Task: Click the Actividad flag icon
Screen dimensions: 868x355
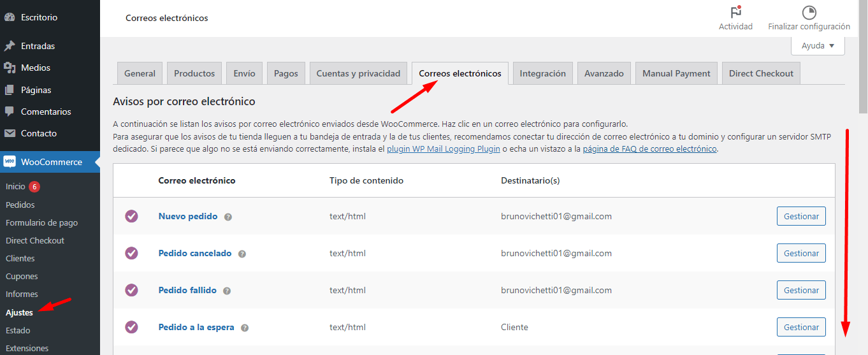Action: click(735, 12)
